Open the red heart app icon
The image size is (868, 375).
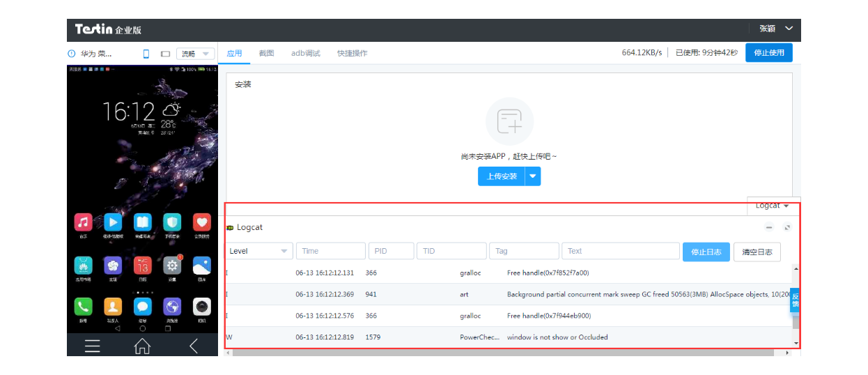202,222
